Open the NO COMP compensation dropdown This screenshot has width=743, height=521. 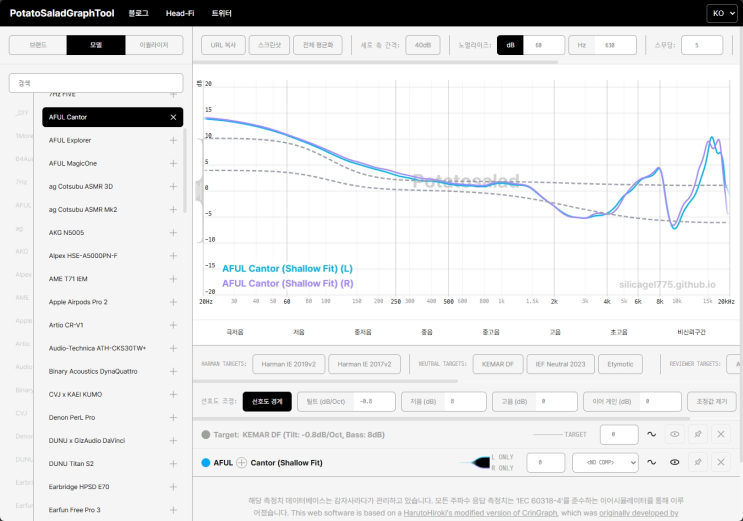[x=605, y=463]
